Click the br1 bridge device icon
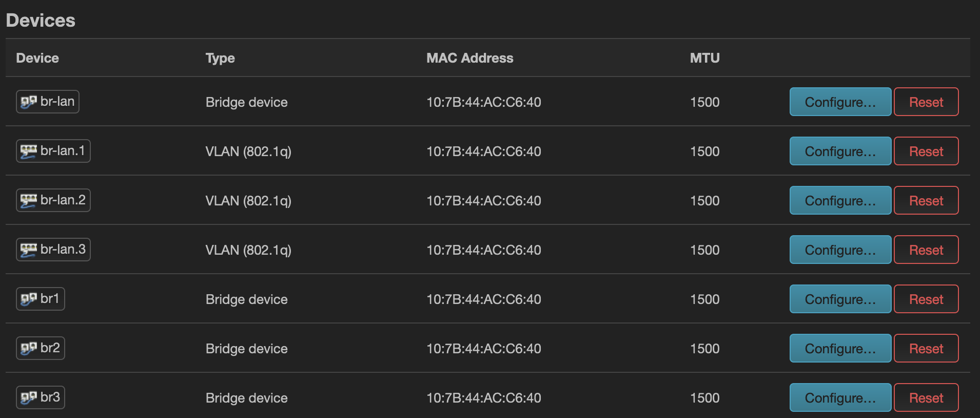The width and height of the screenshot is (980, 418). point(29,299)
